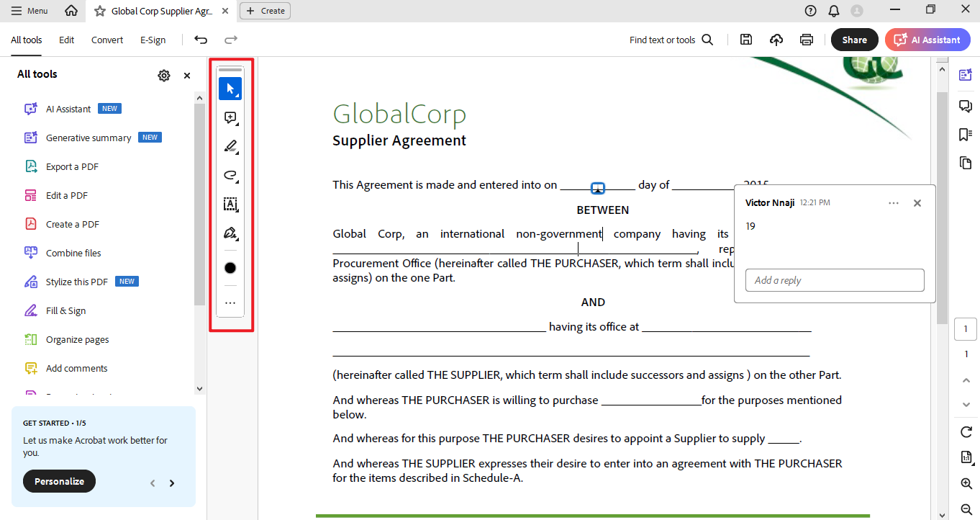Screen dimensions: 980x520
Task: Open AI Assistant from top bar
Action: [927, 40]
